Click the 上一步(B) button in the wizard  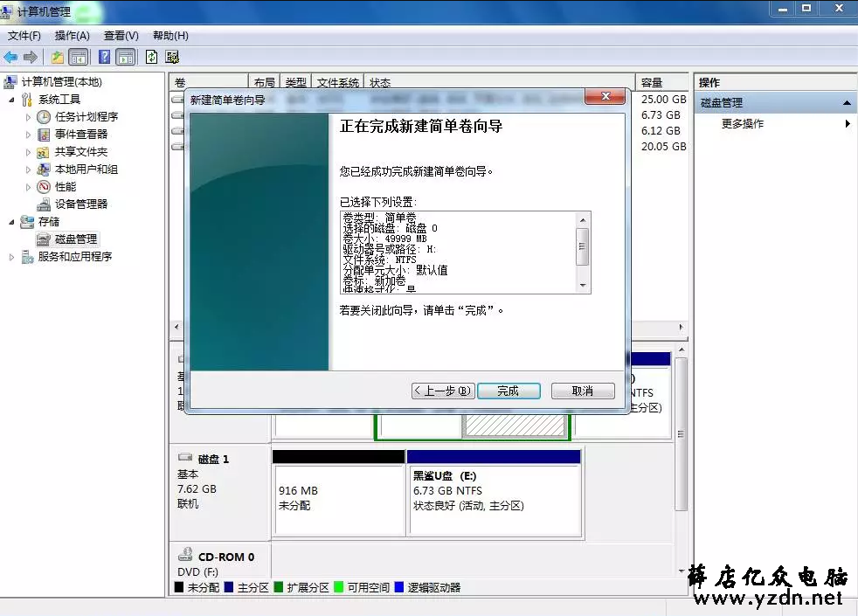click(x=443, y=391)
